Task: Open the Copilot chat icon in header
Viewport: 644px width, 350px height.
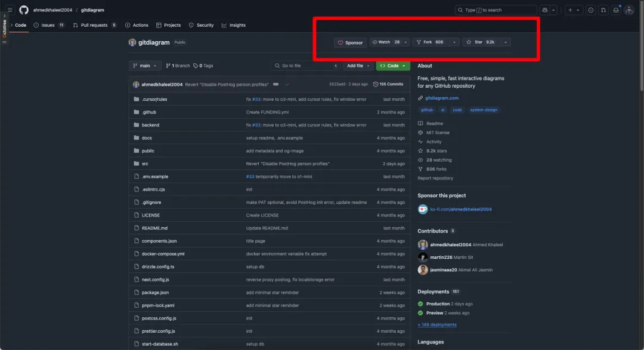Action: tap(544, 10)
